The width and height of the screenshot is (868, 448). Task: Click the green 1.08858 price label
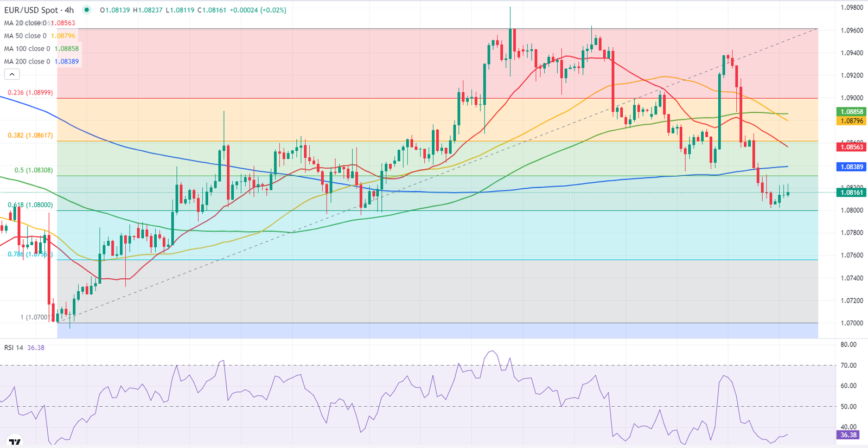(x=851, y=112)
